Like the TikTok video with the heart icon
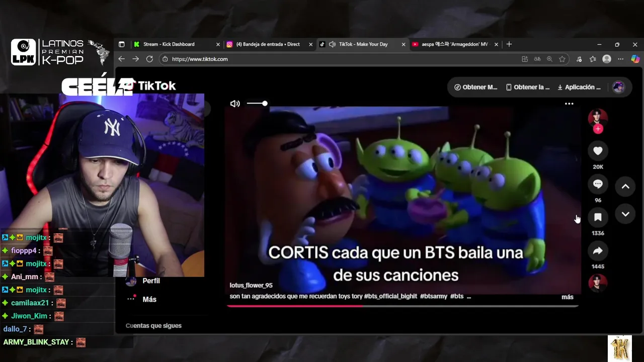 [598, 151]
